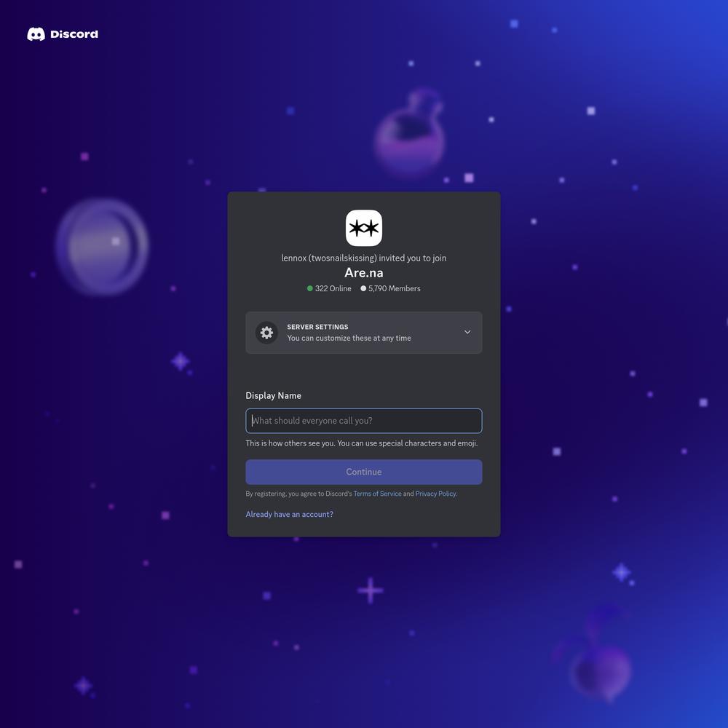This screenshot has width=728, height=728.
Task: Open the Terms of Service link
Action: pyautogui.click(x=377, y=494)
